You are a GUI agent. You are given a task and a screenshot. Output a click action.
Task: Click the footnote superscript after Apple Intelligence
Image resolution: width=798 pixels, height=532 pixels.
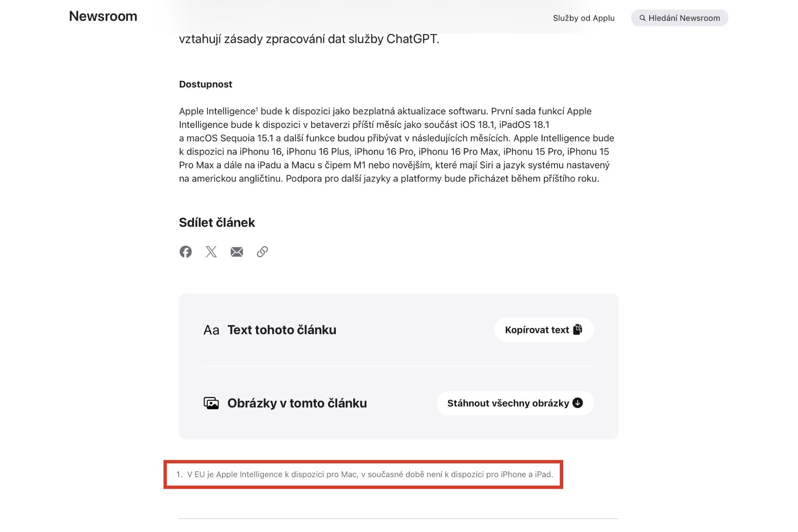pos(257,109)
